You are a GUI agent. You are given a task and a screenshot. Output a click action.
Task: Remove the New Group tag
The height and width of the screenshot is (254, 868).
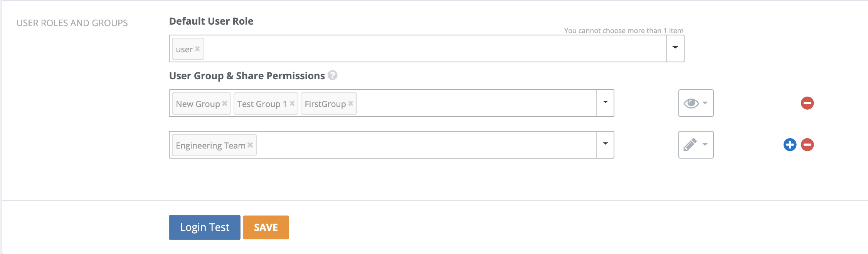225,104
